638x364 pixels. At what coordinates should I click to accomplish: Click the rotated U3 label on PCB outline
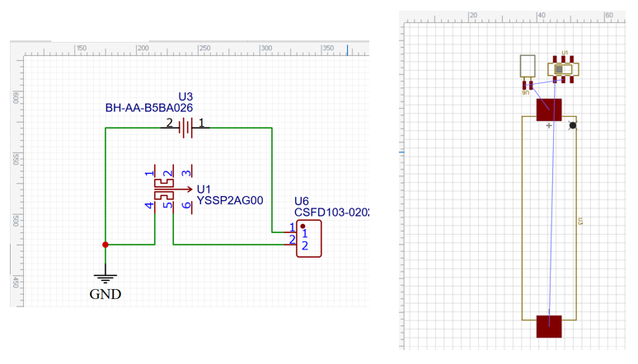581,222
